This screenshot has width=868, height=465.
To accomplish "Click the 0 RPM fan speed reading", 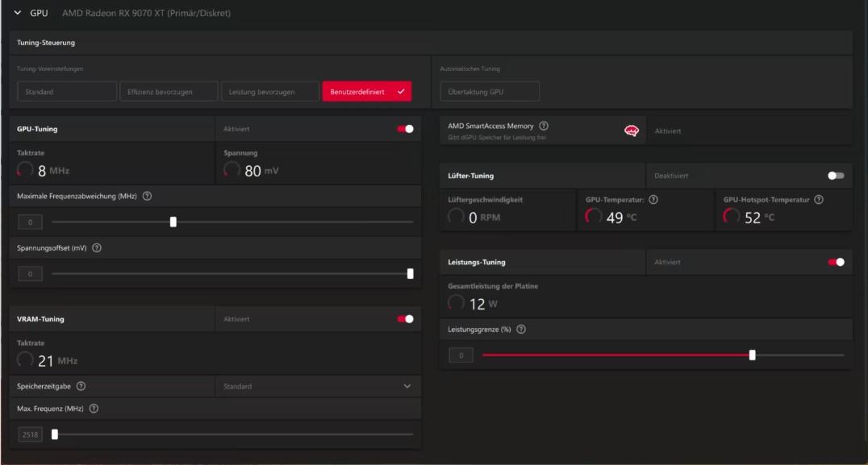I will pos(484,218).
